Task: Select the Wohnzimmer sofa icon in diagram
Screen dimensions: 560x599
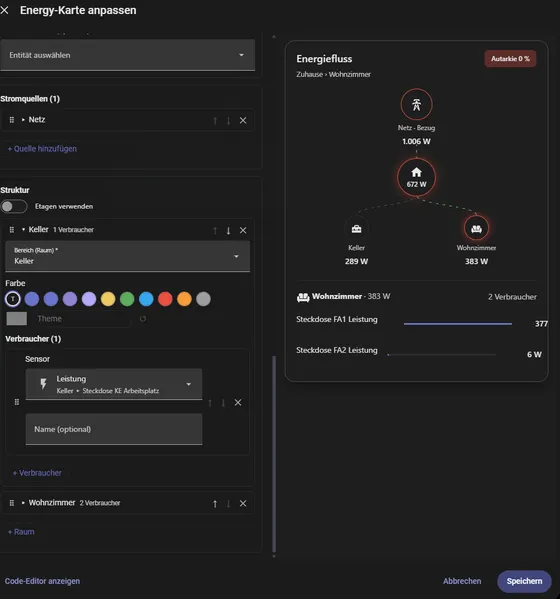Action: 476,228
